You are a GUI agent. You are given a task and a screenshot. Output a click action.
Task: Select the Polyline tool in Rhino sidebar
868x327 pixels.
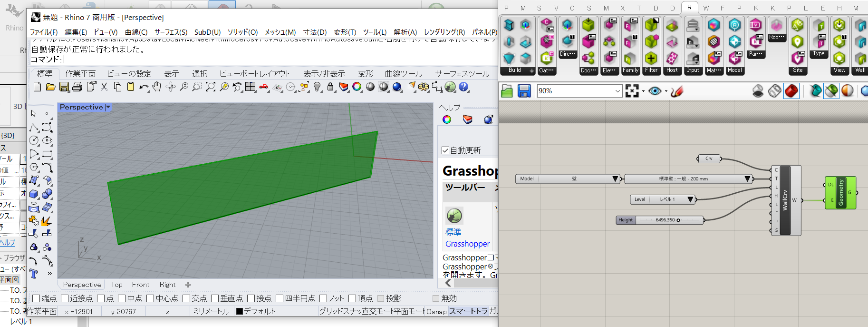34,127
